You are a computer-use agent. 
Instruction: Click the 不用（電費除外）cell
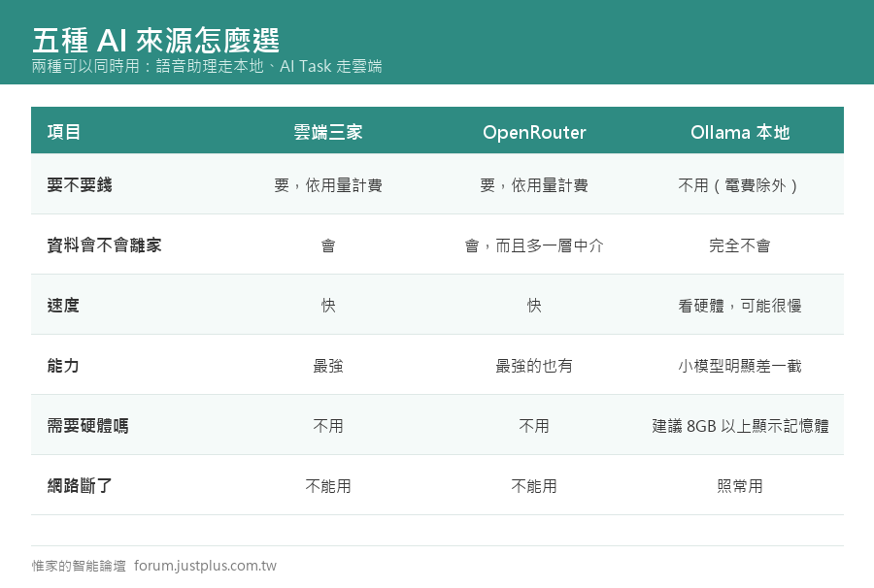(x=740, y=185)
